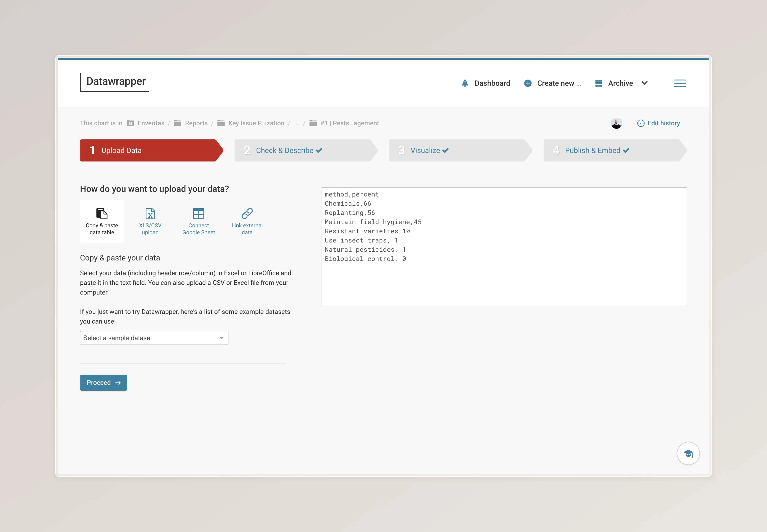
Task: Expand the collapsed breadcrumb ellipsis
Action: [x=297, y=123]
